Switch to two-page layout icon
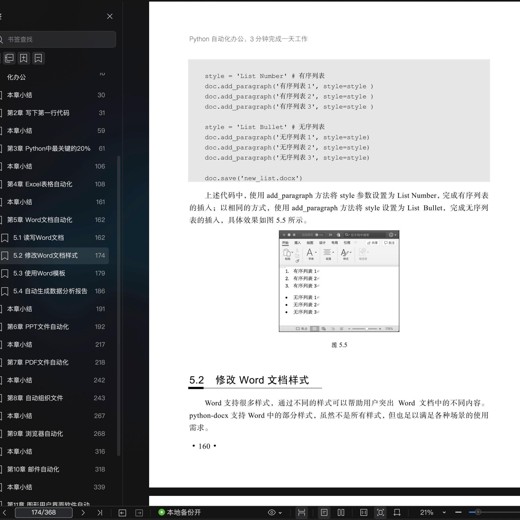 pos(341,512)
